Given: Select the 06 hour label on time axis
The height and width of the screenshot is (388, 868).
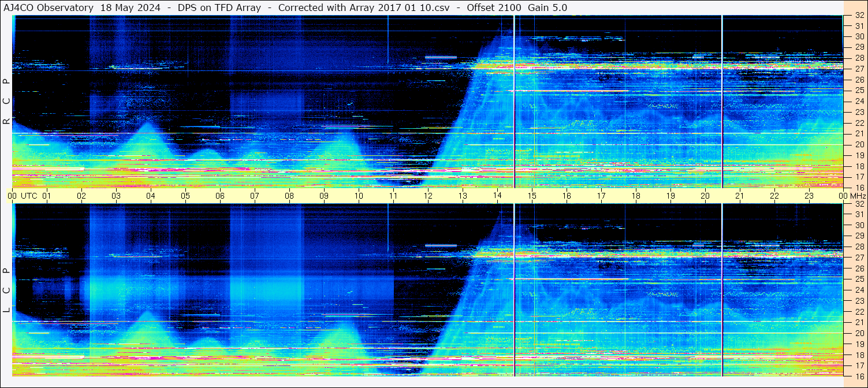Looking at the screenshot, I should point(220,196).
